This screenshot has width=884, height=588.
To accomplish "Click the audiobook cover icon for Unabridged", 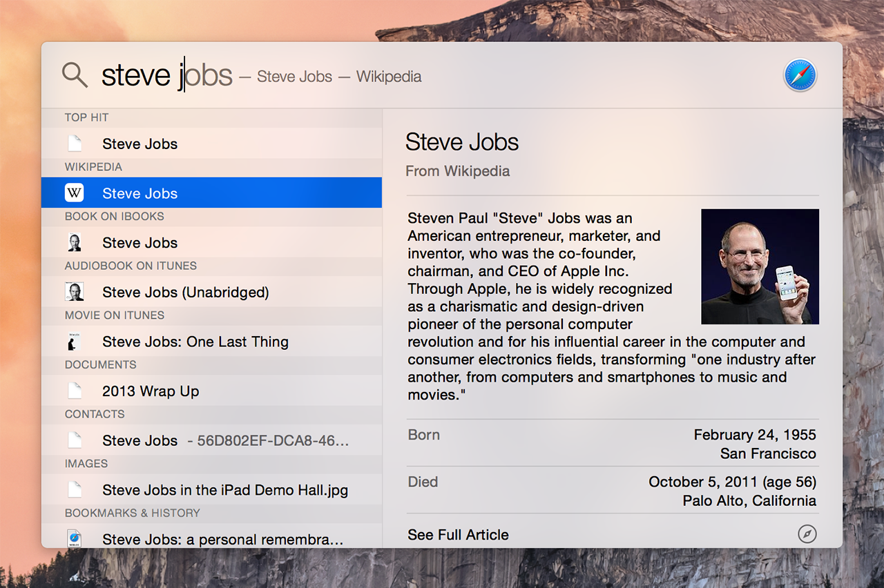I will click(x=75, y=292).
